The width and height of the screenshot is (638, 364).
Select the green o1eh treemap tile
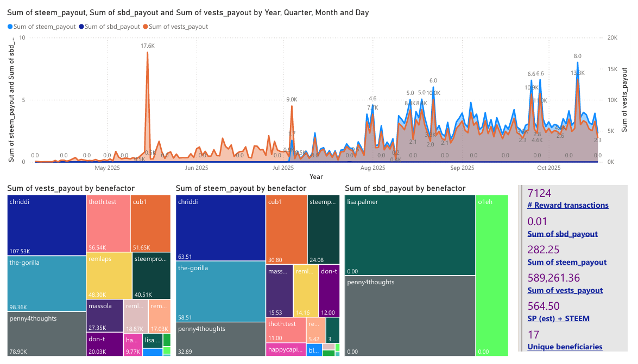[492, 276]
